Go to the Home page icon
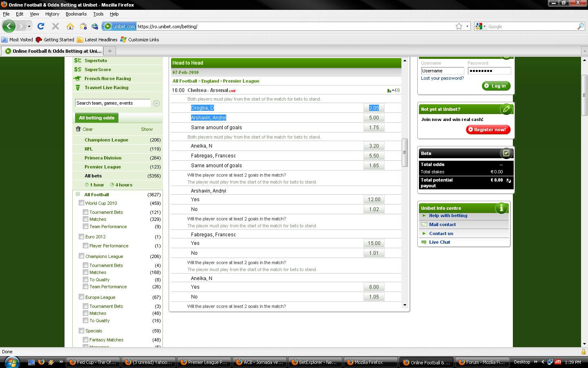The image size is (588, 368). 70,26
